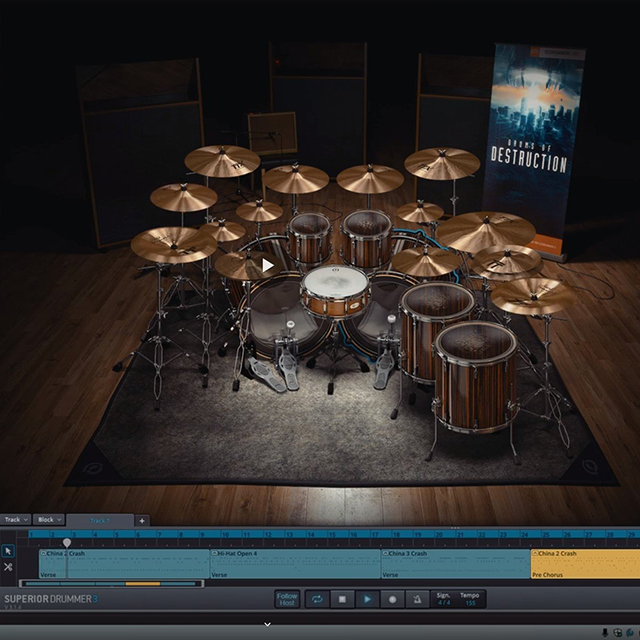Expand the bottom panel chevron arrow
This screenshot has height=640, width=640.
[x=267, y=624]
